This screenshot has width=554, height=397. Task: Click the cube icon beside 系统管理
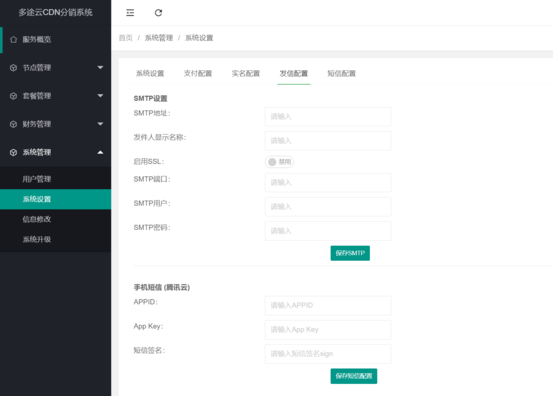click(x=13, y=153)
